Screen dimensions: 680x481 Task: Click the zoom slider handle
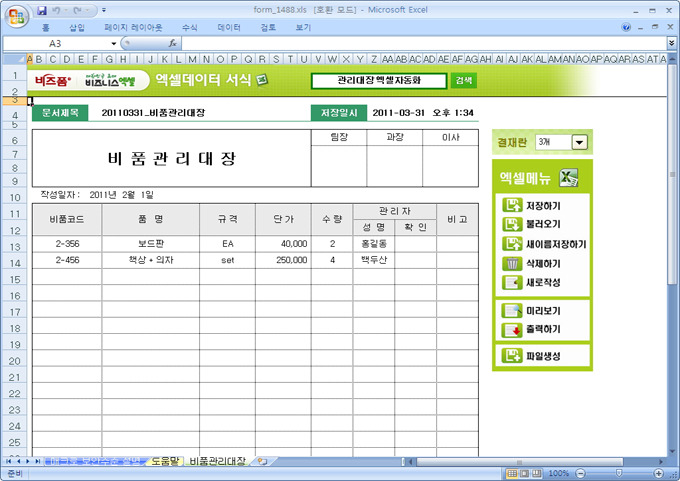pos(619,474)
